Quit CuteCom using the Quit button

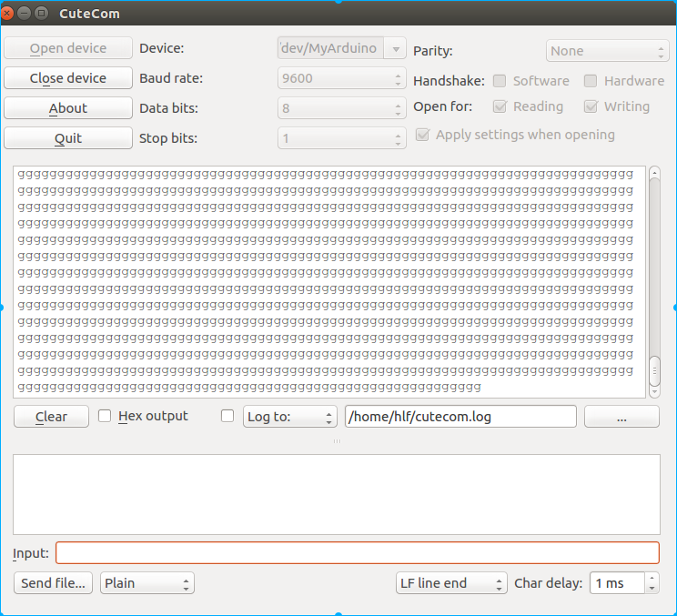tap(68, 138)
